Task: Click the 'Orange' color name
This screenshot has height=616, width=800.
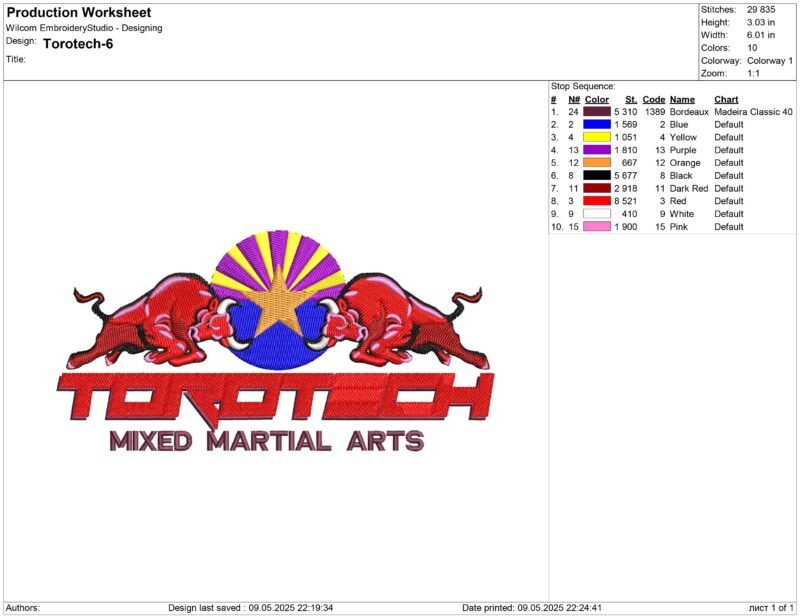Action: pyautogui.click(x=685, y=163)
